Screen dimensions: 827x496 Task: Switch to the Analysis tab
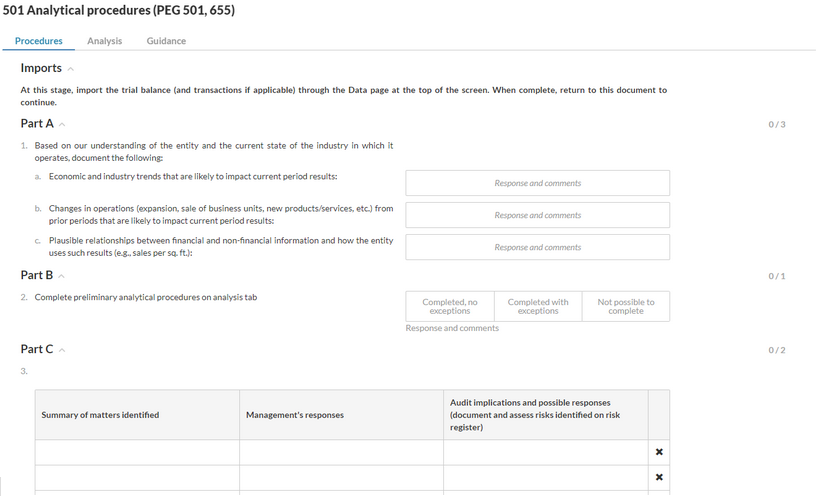click(x=104, y=41)
